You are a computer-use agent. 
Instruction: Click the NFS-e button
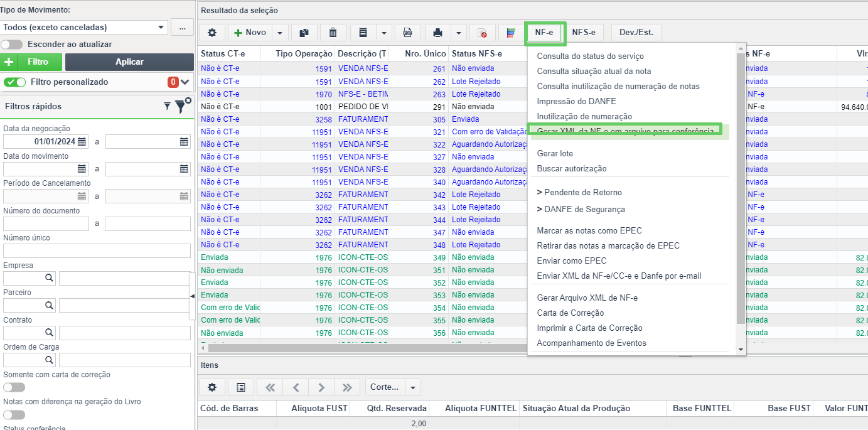(x=584, y=33)
